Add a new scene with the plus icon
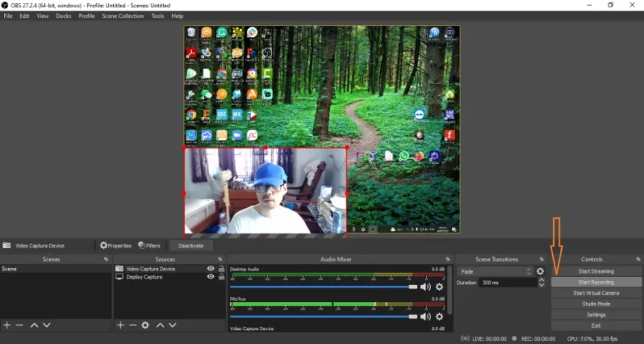This screenshot has width=644, height=344. (x=7, y=325)
